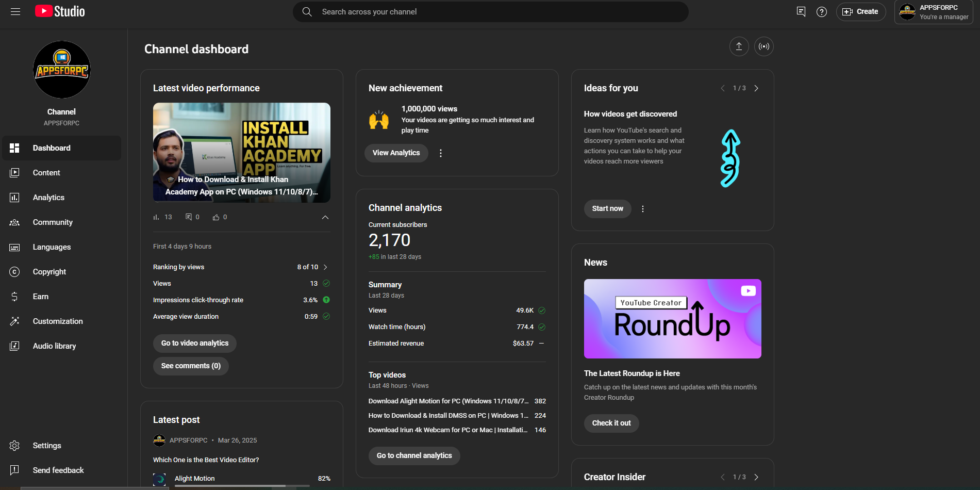The width and height of the screenshot is (980, 490).
Task: Click the Copyright icon in sidebar
Action: coord(14,272)
